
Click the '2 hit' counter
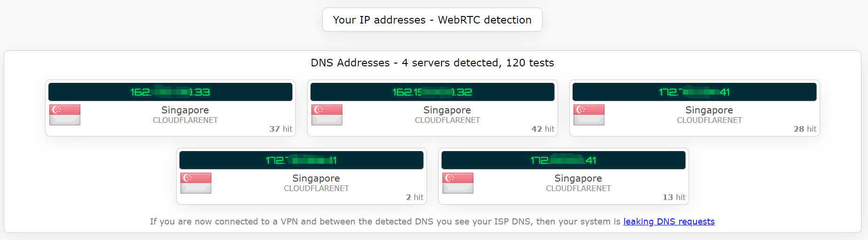tap(414, 197)
